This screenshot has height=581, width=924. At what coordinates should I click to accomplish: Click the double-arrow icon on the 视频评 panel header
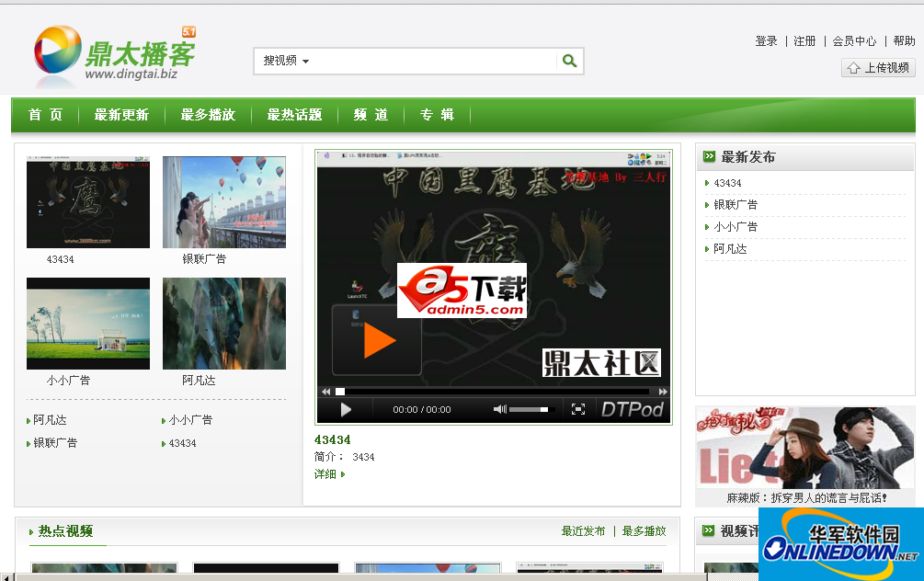click(708, 530)
